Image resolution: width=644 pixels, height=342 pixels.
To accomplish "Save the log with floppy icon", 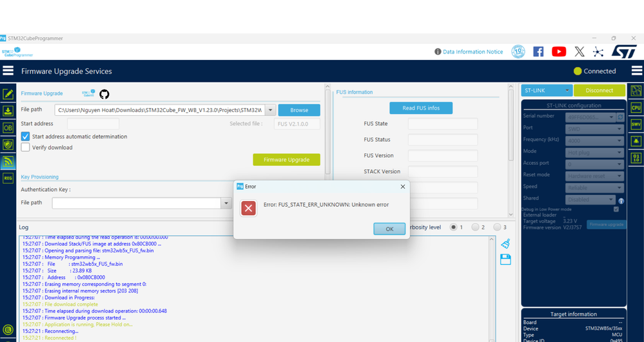I will coord(505,260).
